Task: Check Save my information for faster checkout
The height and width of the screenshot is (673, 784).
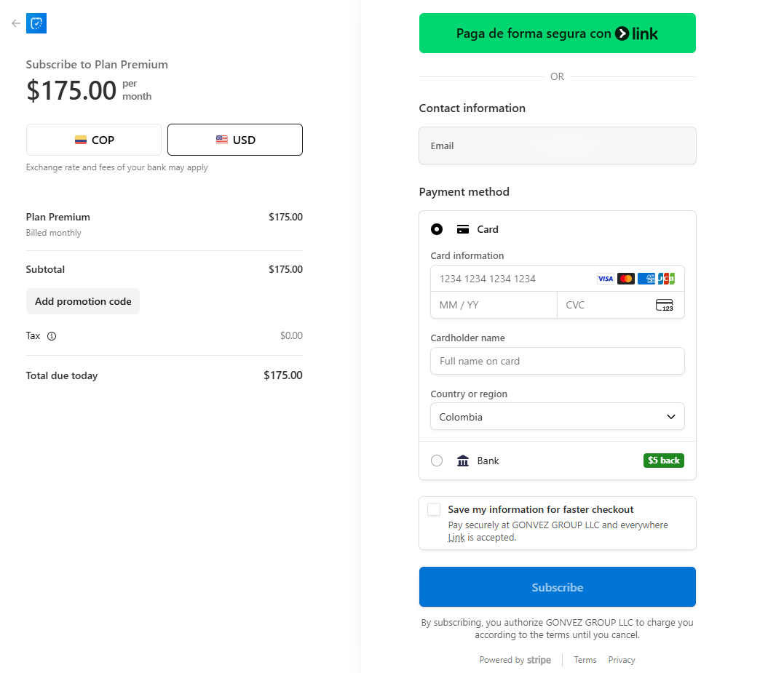Action: (x=434, y=509)
